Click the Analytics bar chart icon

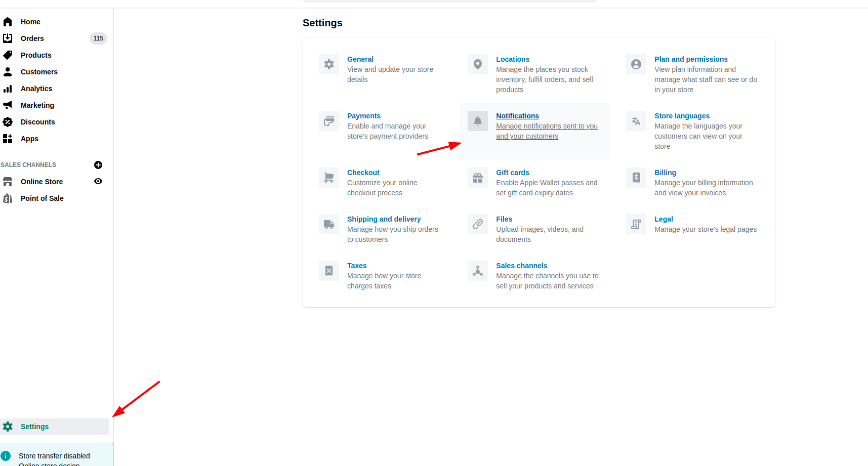(x=8, y=89)
